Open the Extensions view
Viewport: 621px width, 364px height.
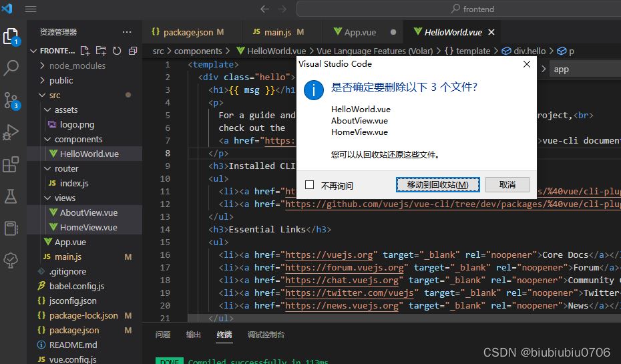click(x=11, y=164)
